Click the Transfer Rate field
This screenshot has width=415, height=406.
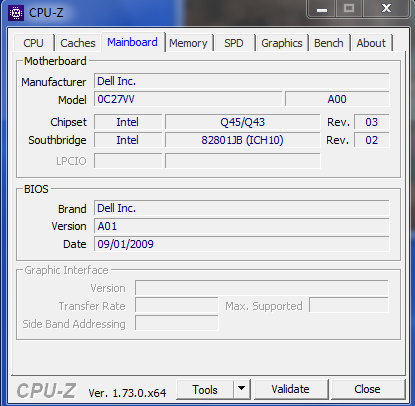177,306
